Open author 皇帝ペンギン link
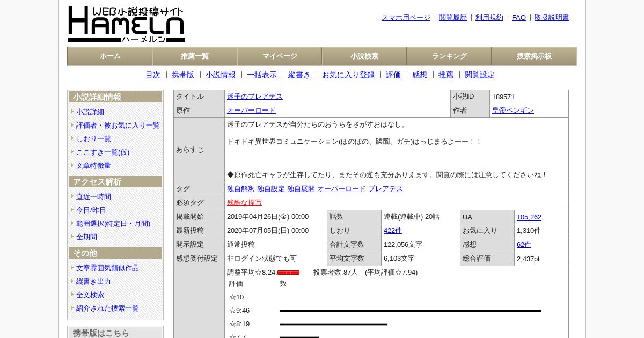 click(x=513, y=111)
